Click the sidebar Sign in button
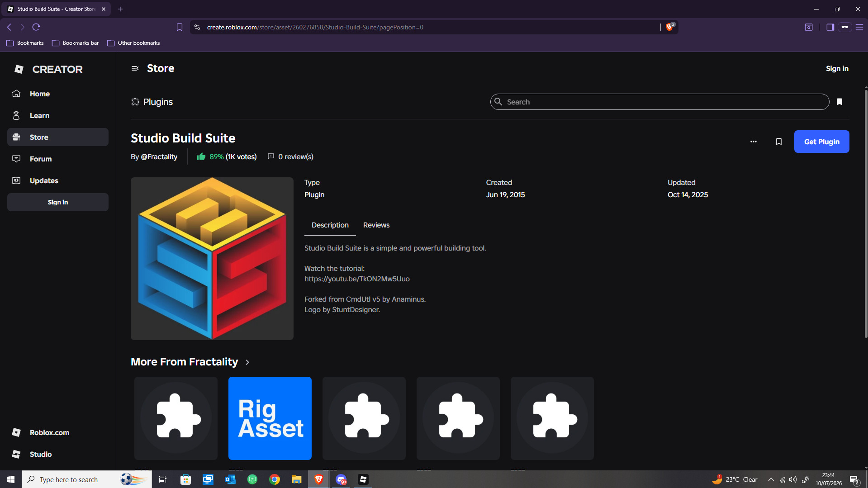868x488 pixels. click(x=58, y=202)
